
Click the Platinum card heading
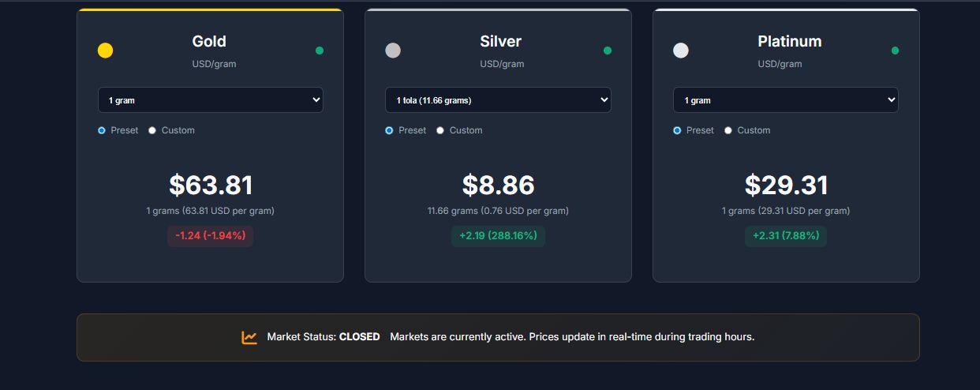pyautogui.click(x=789, y=41)
